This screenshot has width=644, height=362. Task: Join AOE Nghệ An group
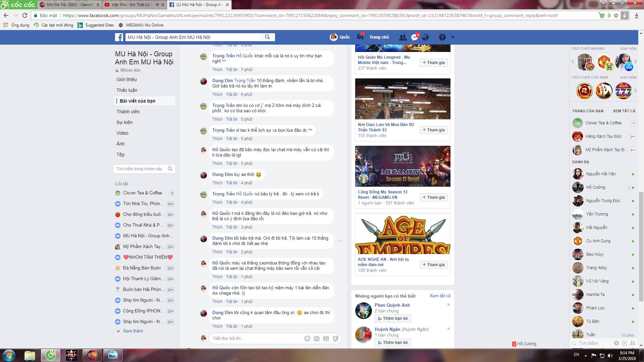tap(434, 265)
